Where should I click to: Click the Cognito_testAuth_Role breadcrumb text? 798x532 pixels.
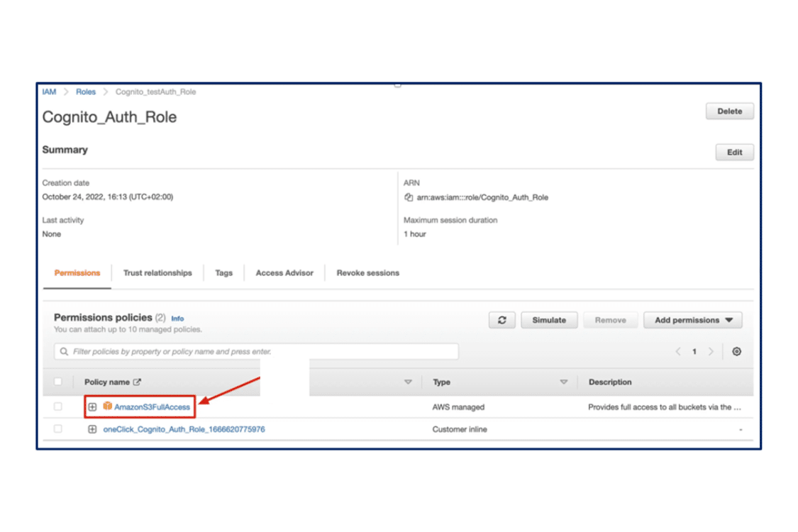156,92
